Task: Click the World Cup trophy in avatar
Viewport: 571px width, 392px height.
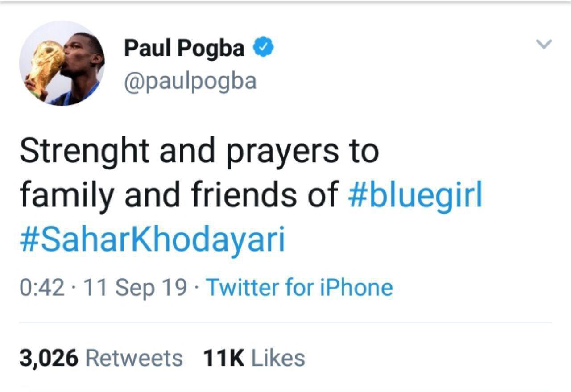Action: (45, 65)
